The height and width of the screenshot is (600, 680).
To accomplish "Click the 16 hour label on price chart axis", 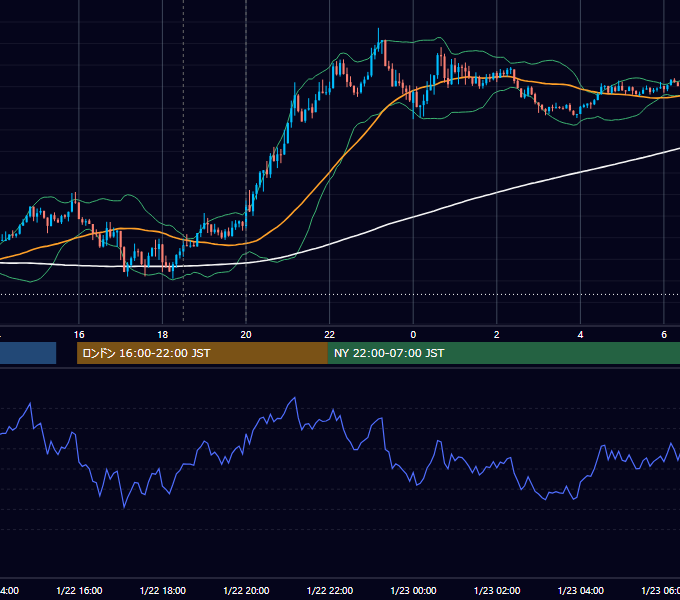I will (79, 335).
